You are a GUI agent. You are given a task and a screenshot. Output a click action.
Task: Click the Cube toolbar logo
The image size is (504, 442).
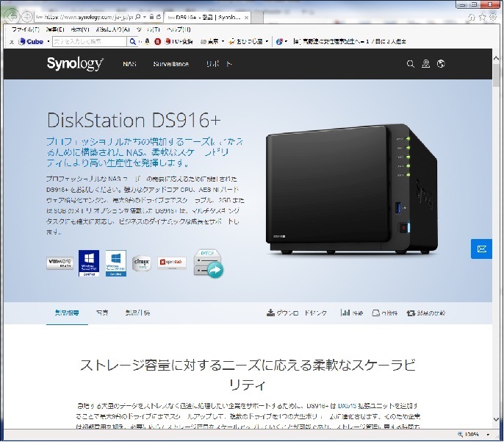[x=31, y=41]
